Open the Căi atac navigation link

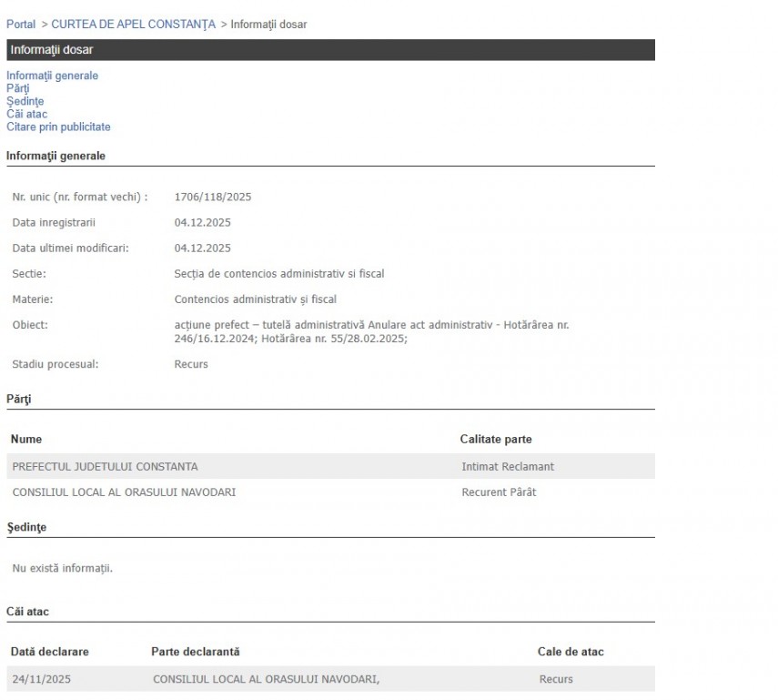click(26, 114)
